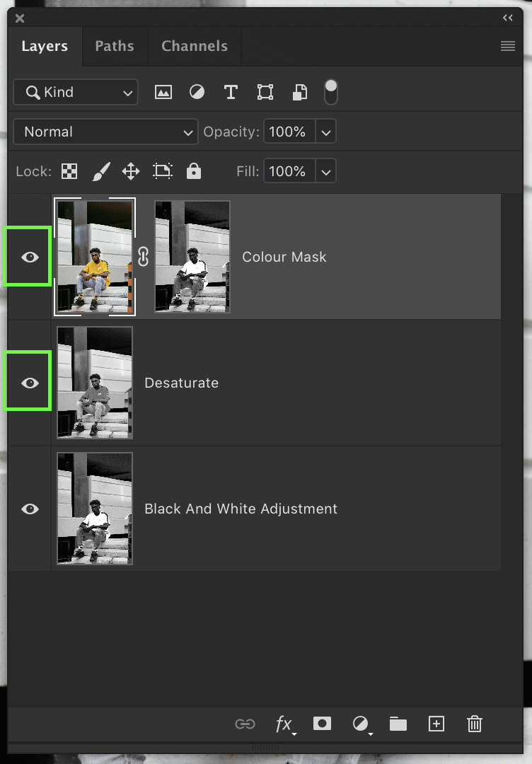Click Fill 100% value field

pos(289,171)
